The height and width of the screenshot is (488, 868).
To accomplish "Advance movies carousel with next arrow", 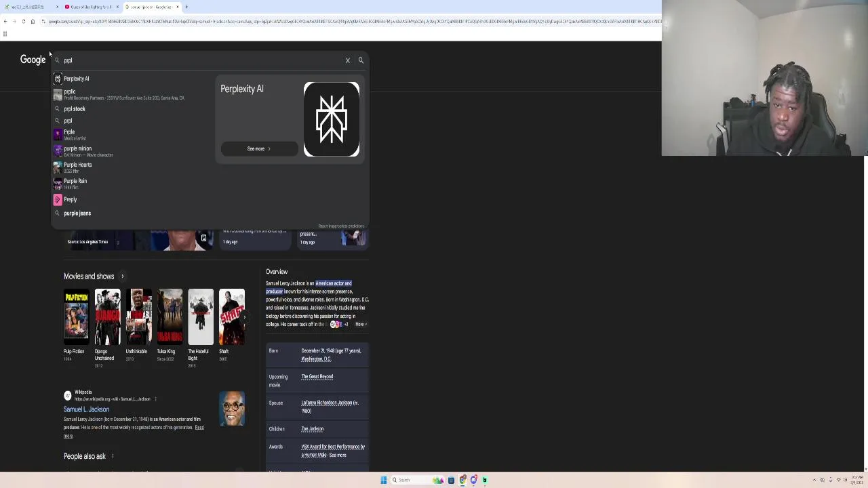I will click(x=245, y=317).
